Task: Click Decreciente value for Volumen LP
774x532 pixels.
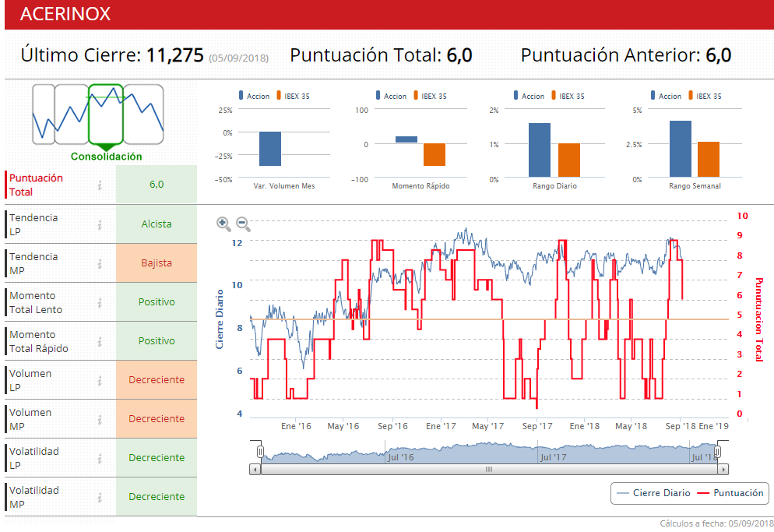Action: [x=157, y=380]
